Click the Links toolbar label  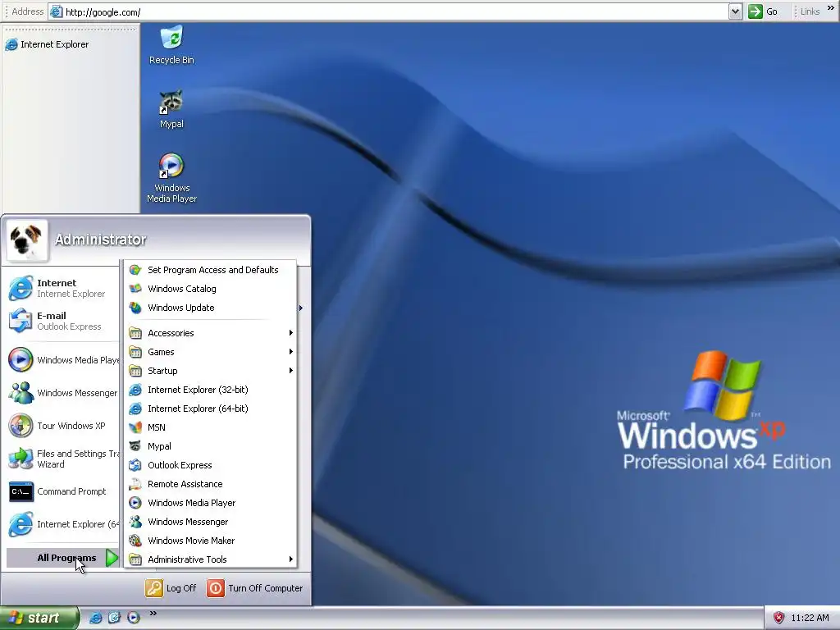click(810, 11)
